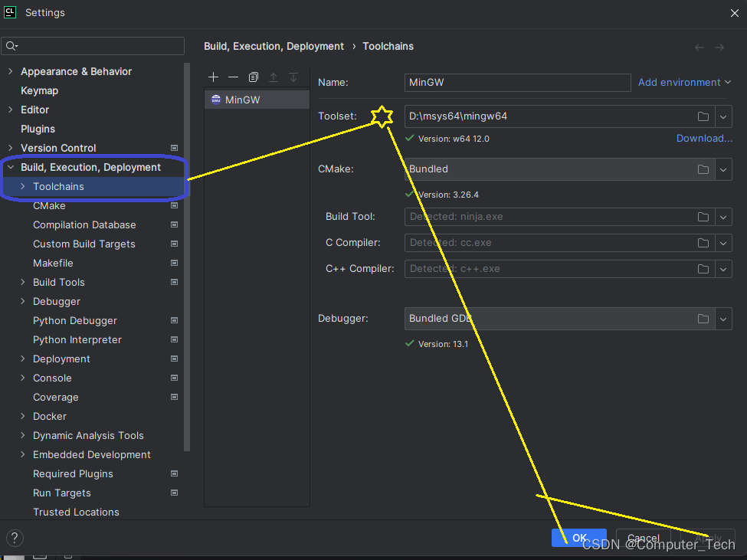Browse for the CMake executable
This screenshot has width=747, height=560.
tap(703, 169)
